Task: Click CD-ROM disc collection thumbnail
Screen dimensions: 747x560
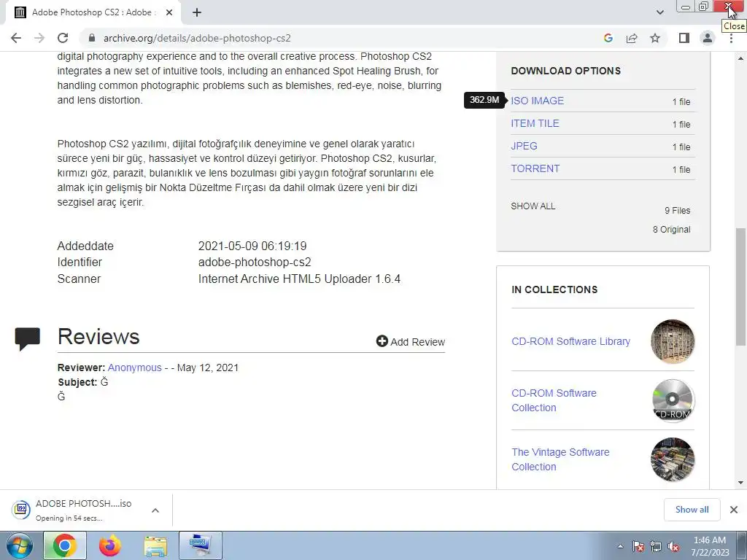Action: click(x=673, y=400)
